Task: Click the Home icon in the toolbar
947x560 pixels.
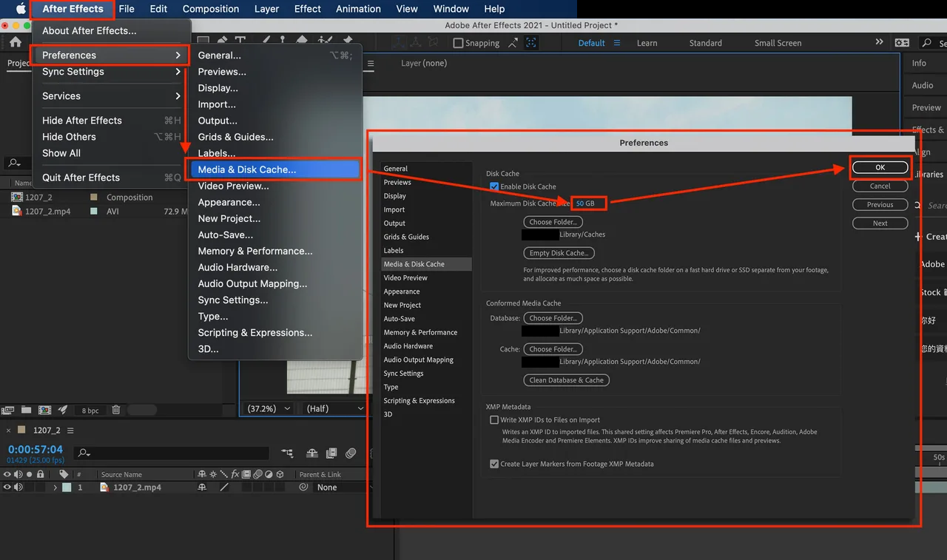Action: [16, 43]
